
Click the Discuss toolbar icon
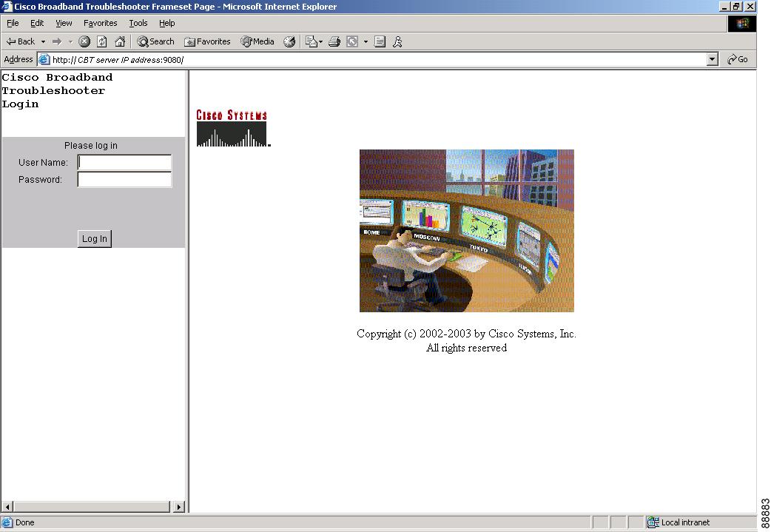click(380, 41)
